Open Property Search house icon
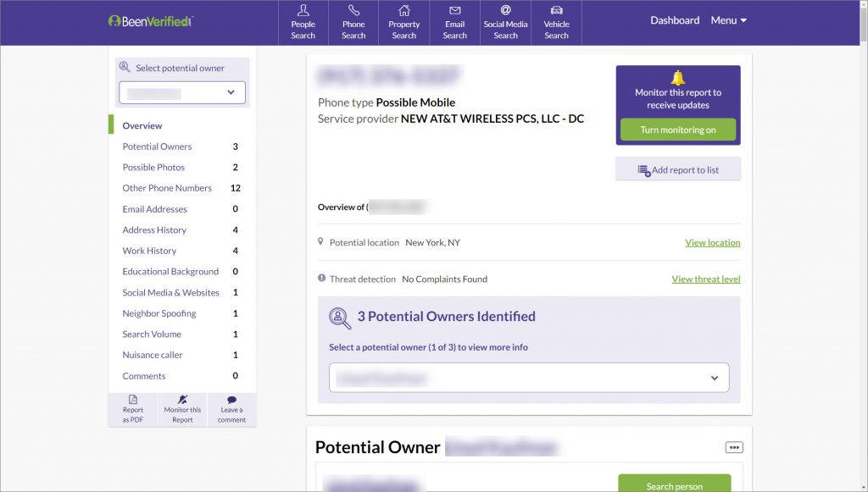The image size is (868, 492). click(x=404, y=10)
